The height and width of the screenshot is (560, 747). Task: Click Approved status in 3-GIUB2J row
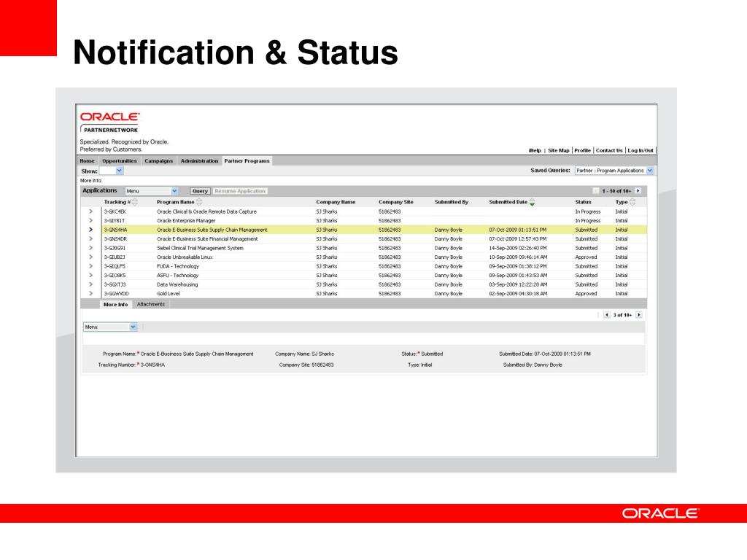click(586, 257)
